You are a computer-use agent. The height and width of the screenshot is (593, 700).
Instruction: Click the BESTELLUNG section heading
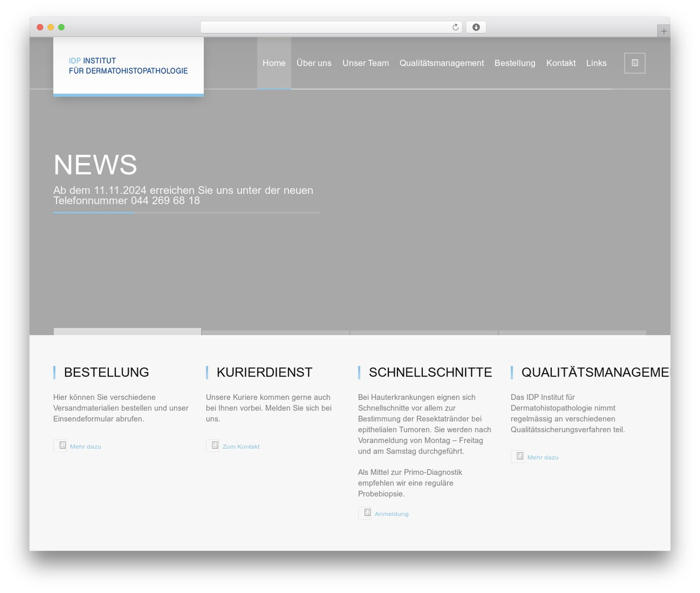click(106, 372)
